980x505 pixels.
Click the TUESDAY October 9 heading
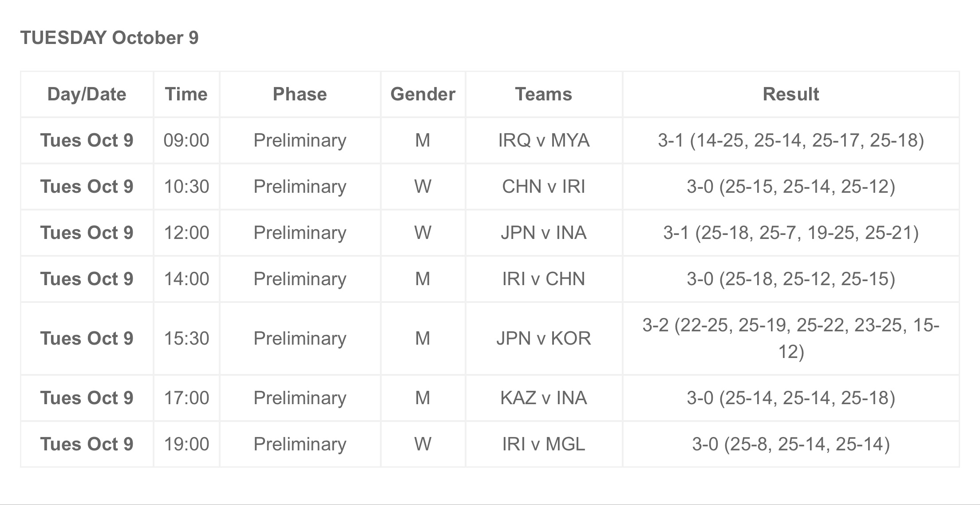point(109,38)
